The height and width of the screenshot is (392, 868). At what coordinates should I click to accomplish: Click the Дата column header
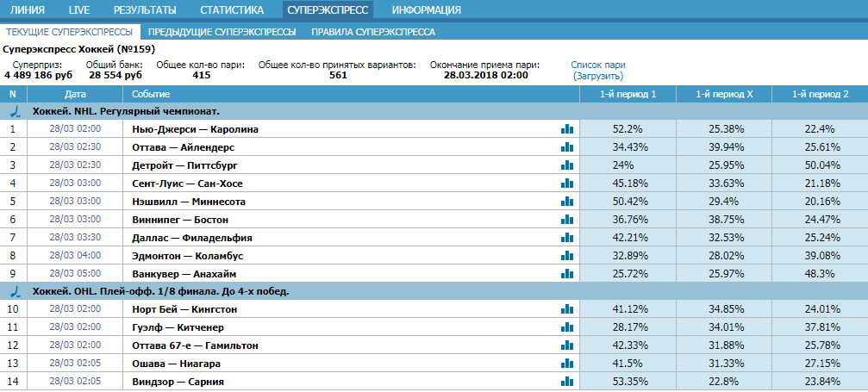pyautogui.click(x=75, y=94)
